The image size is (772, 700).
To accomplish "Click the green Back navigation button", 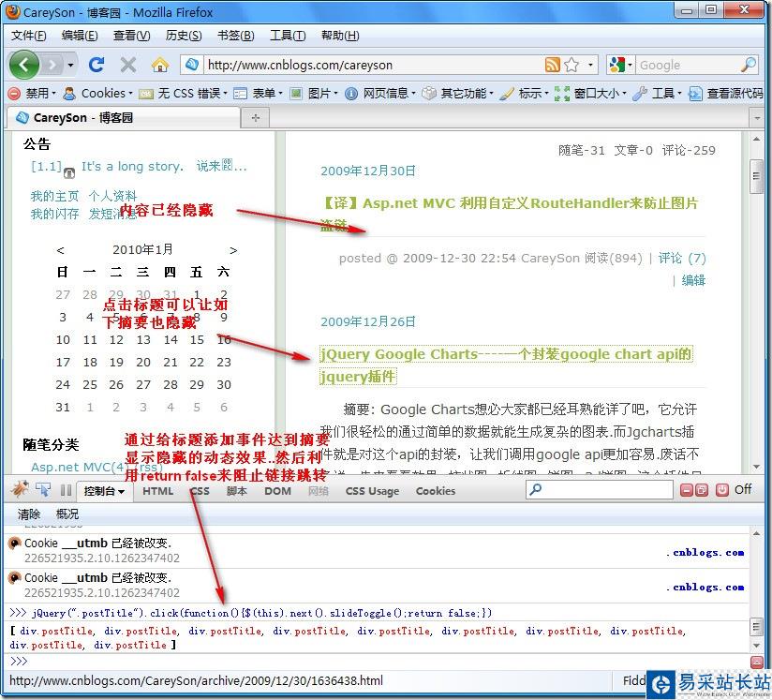I will (x=24, y=65).
